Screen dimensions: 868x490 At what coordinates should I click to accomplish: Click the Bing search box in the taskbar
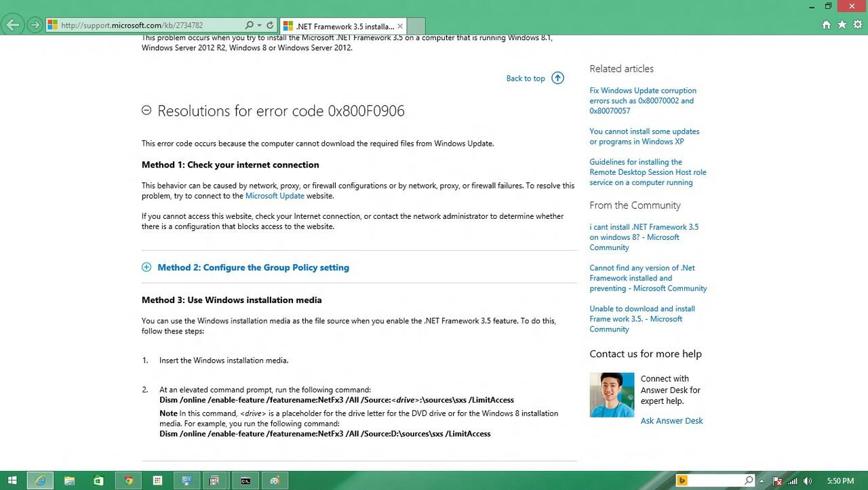click(715, 481)
